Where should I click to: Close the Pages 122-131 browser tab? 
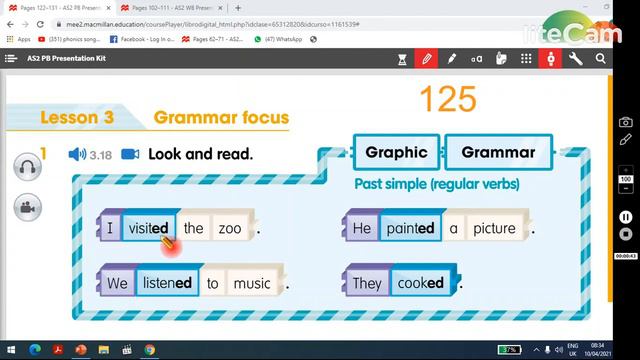click(x=109, y=8)
